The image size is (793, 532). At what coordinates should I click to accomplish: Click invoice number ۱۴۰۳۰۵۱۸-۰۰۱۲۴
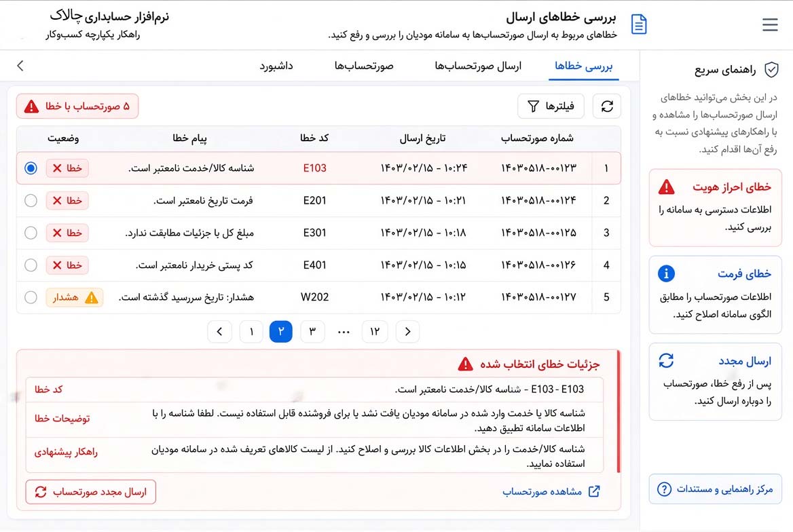538,201
